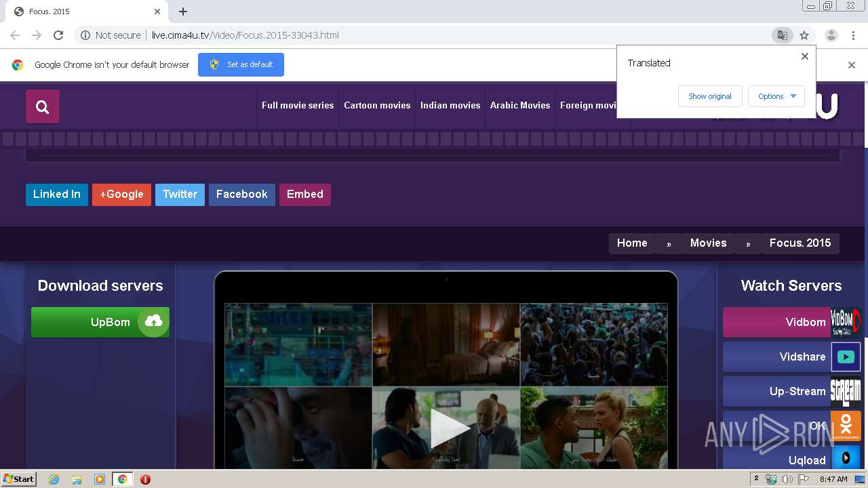Bookmark this page with the star icon
Viewport: 868px width, 488px height.
(x=804, y=35)
